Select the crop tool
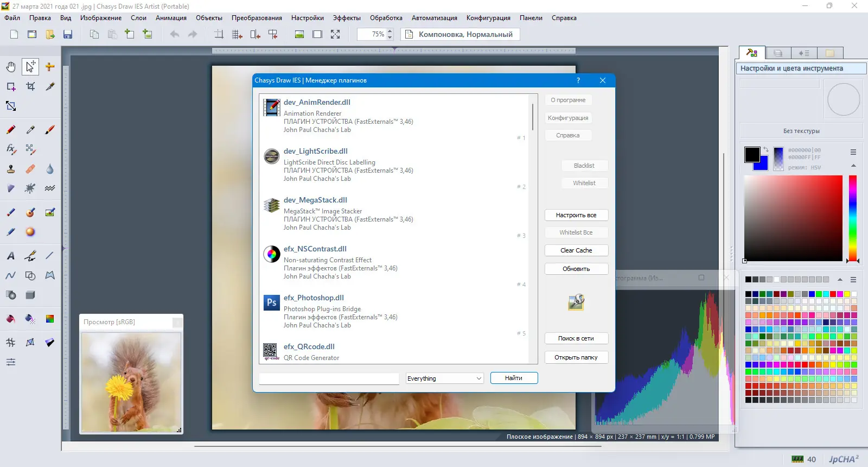The width and height of the screenshot is (868, 467). coord(30,86)
